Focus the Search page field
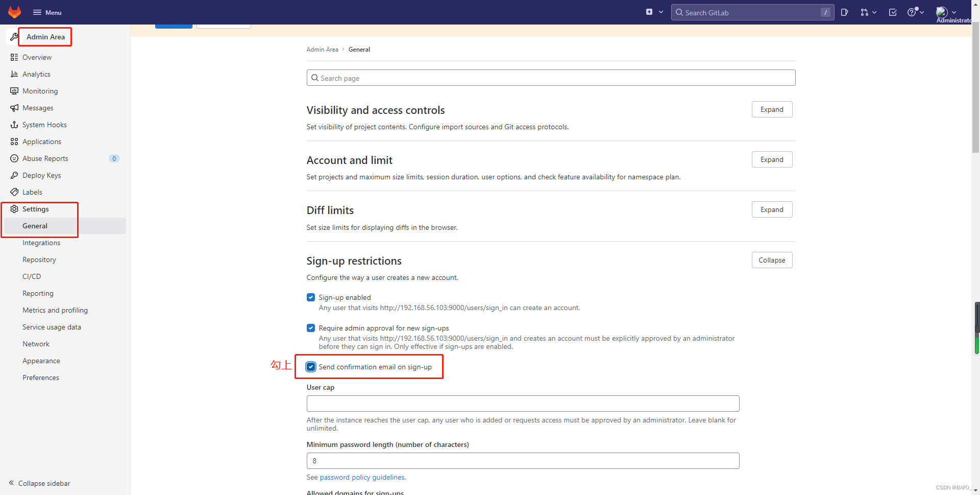The width and height of the screenshot is (980, 495). pyautogui.click(x=551, y=78)
